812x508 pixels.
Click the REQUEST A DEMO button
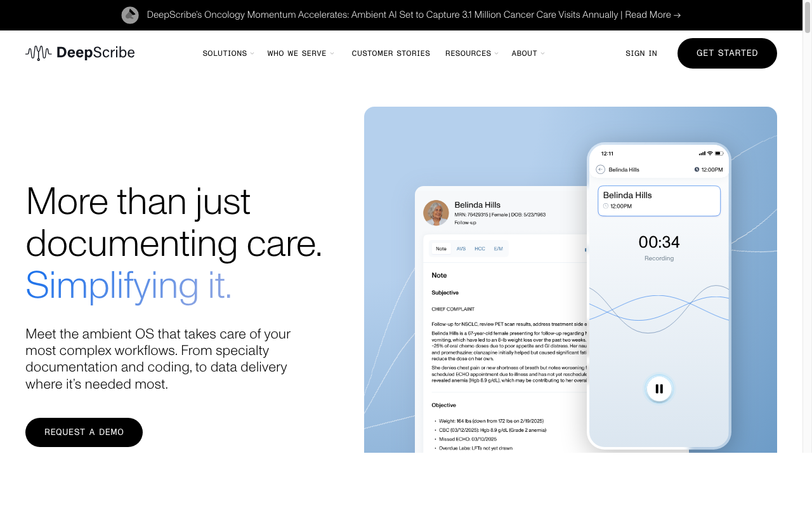point(84,432)
